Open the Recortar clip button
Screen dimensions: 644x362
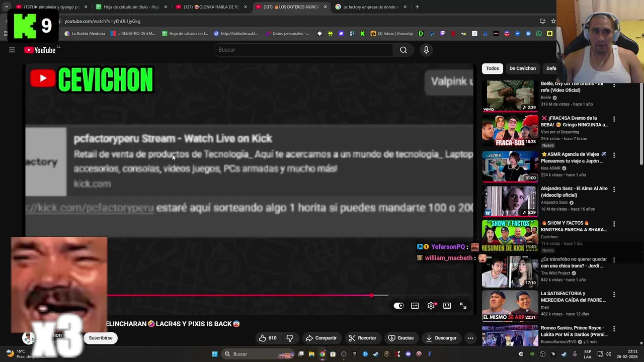point(363,338)
